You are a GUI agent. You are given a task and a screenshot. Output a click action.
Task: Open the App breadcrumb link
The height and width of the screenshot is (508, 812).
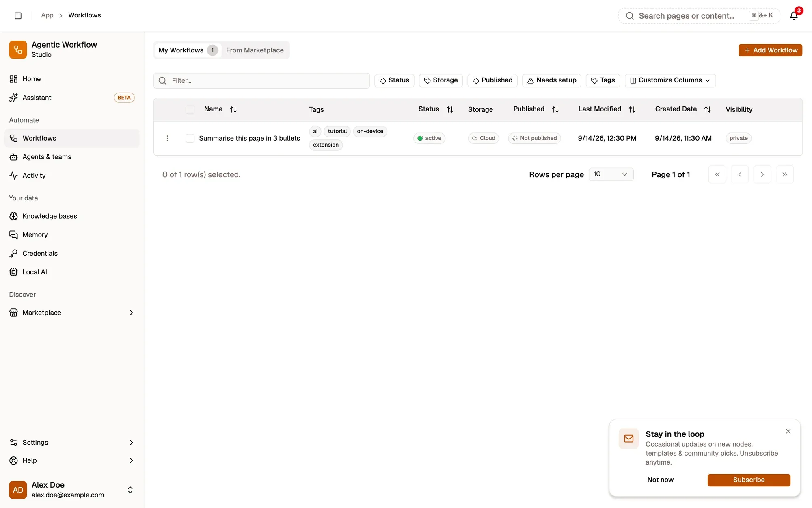pos(47,15)
